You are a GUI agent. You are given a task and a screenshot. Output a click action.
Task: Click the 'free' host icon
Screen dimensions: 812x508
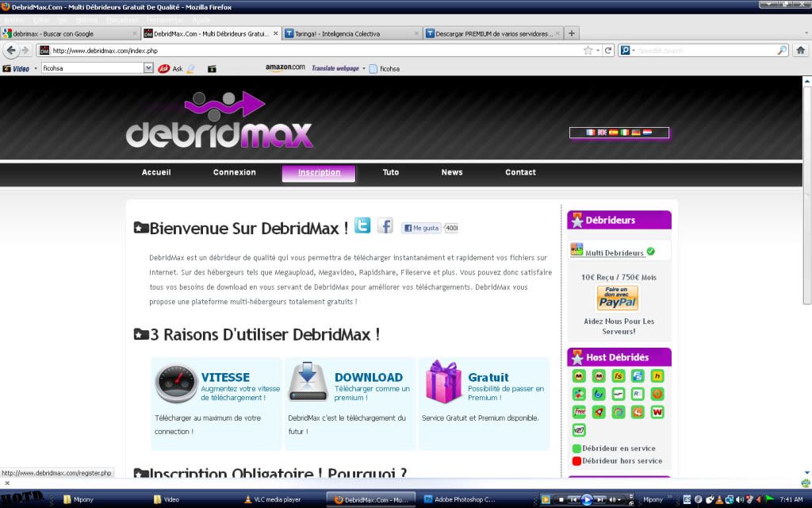pos(579,412)
